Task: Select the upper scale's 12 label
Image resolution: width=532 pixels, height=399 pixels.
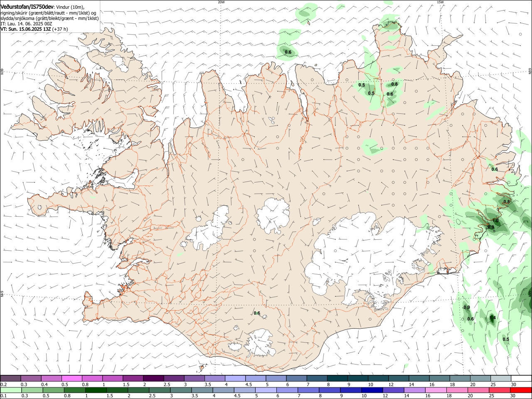Action: pos(390,384)
